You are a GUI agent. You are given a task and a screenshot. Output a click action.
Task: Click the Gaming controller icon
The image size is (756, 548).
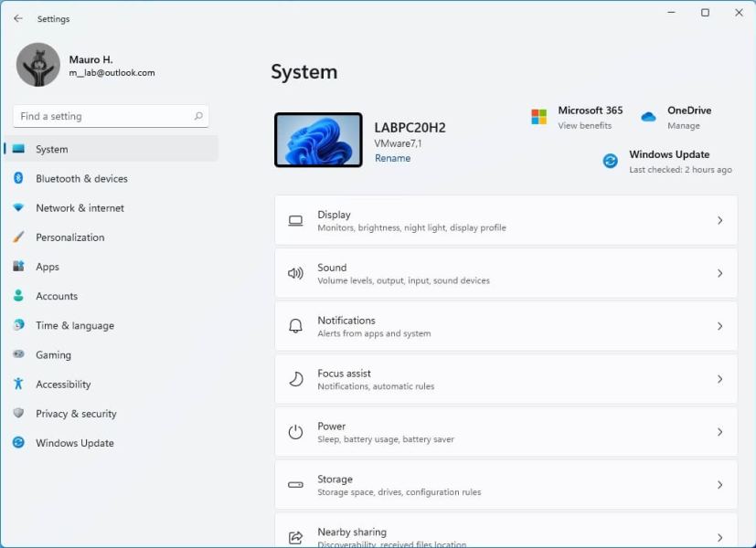tap(18, 354)
